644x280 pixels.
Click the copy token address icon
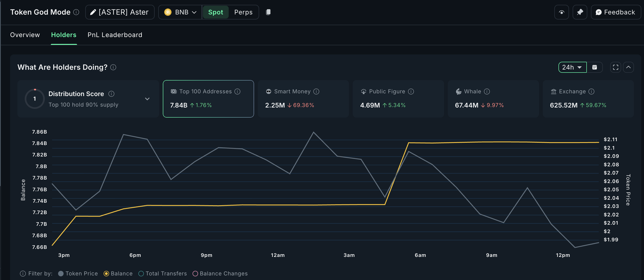pos(268,12)
